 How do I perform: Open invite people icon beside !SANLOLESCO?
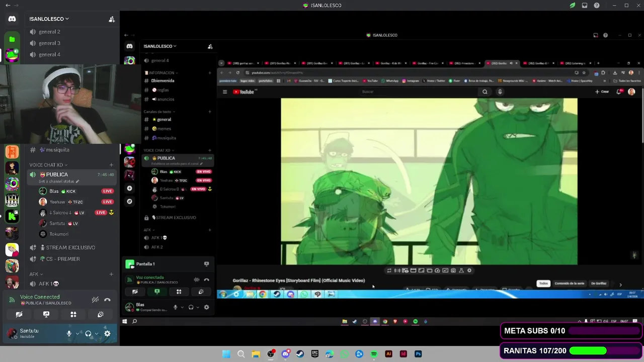[112, 19]
